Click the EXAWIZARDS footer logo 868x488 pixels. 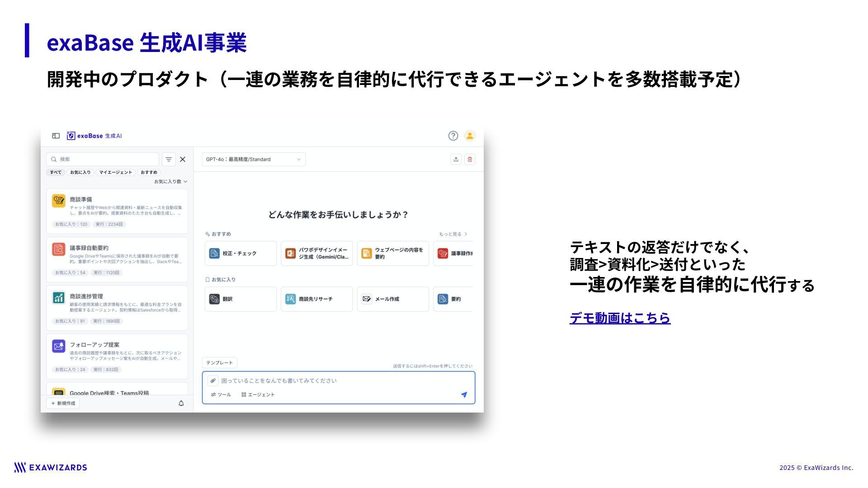point(51,467)
